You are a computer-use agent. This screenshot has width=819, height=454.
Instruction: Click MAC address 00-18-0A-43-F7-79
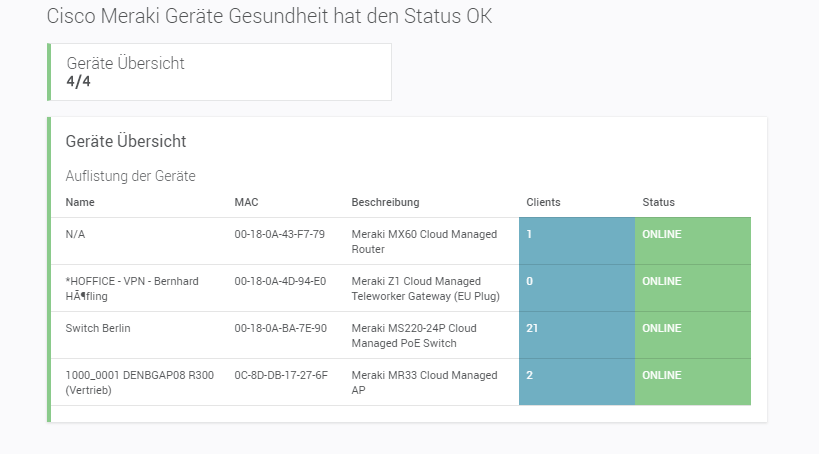point(279,234)
